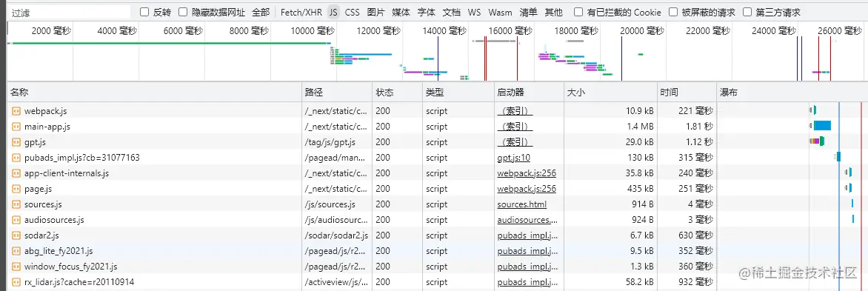This screenshot has height=291, width=868.
Task: Select the 其他 filter
Action: click(x=553, y=12)
